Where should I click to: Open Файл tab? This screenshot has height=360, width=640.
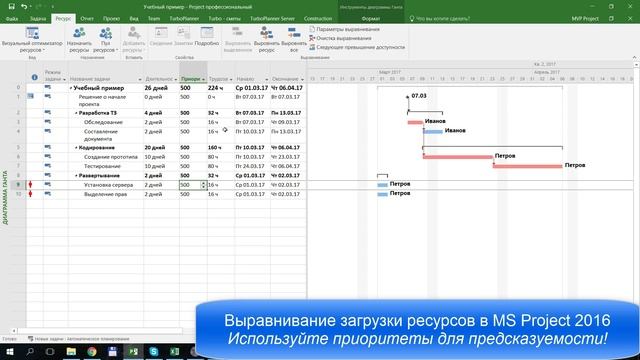pos(12,18)
